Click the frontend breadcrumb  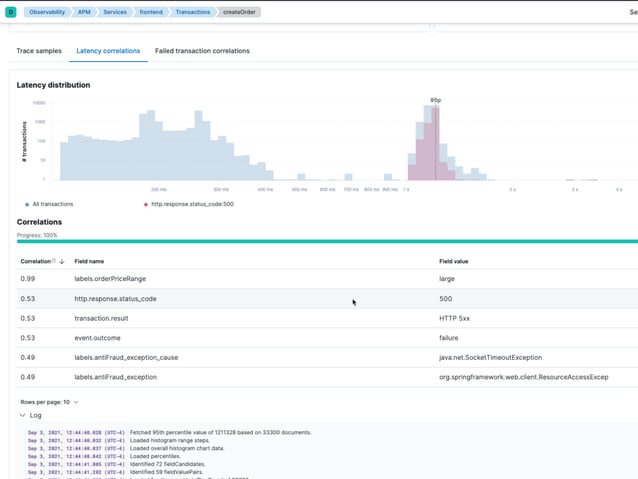tap(150, 12)
